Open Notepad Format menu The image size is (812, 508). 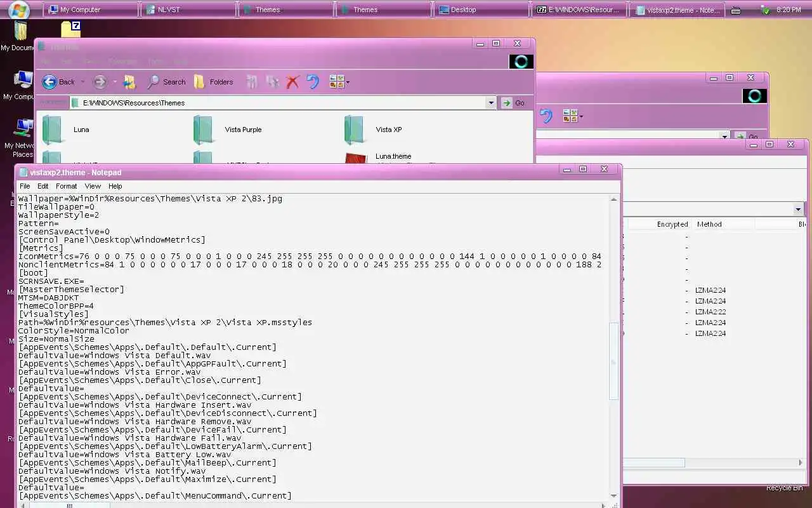[x=66, y=186]
